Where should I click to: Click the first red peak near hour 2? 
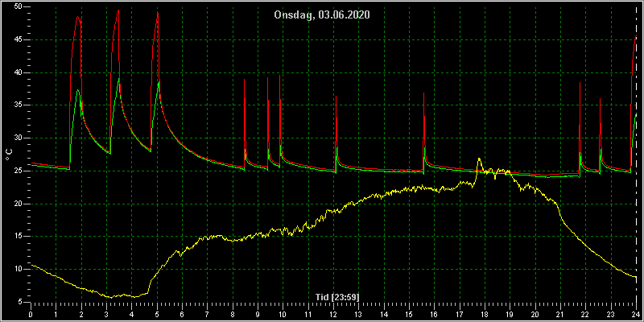coord(77,17)
